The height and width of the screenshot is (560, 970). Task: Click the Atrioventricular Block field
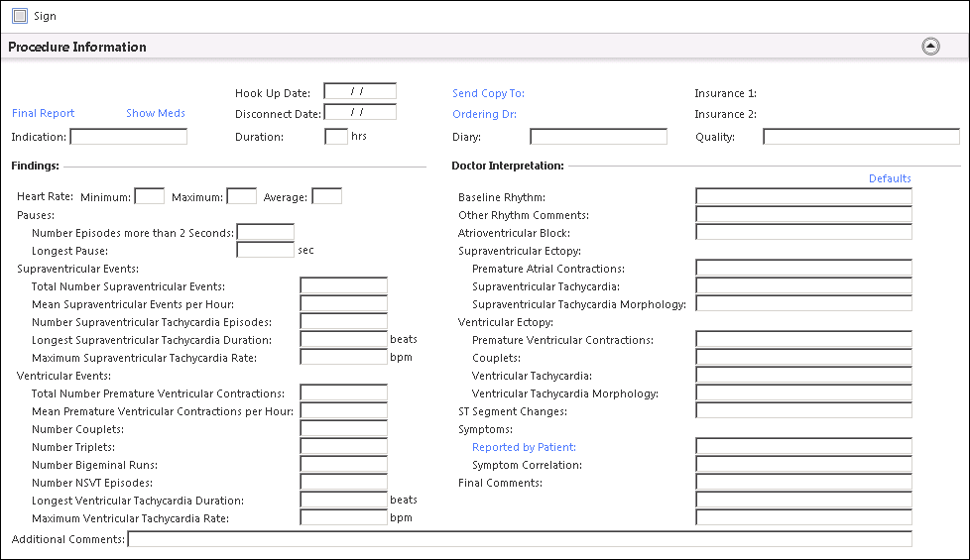click(x=803, y=232)
